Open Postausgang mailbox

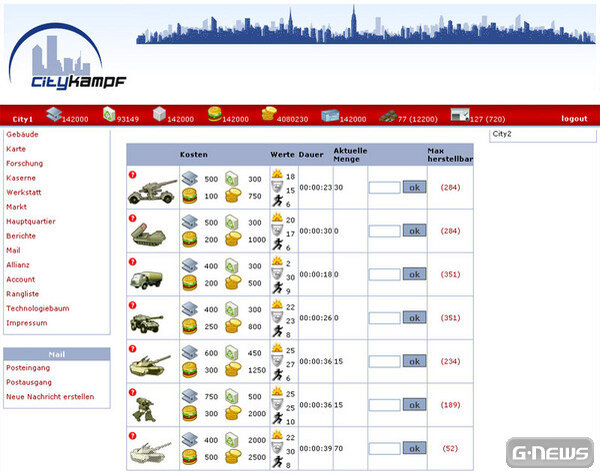tap(29, 383)
